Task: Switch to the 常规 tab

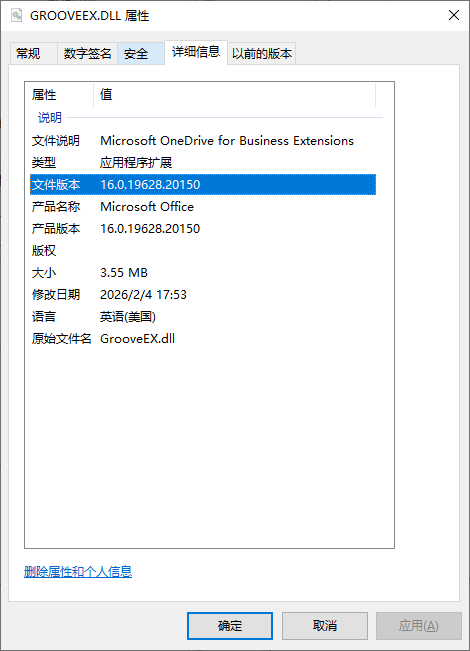Action: pos(33,54)
